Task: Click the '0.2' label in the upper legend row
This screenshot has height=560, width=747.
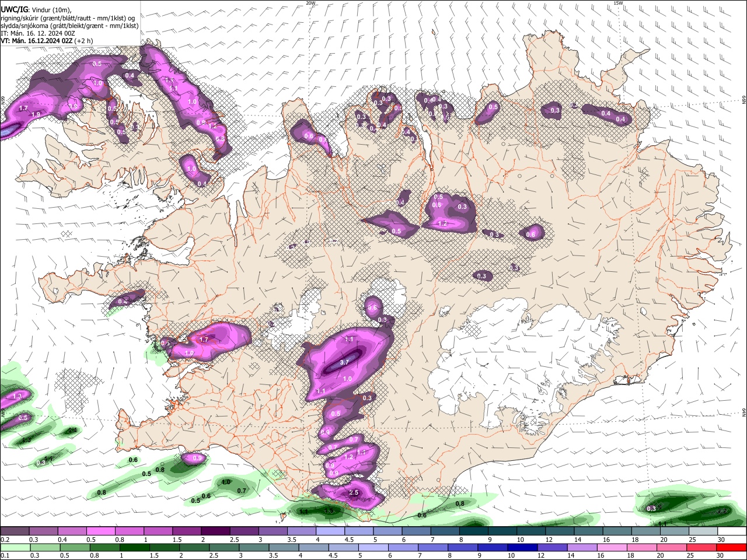Action: tap(4, 540)
